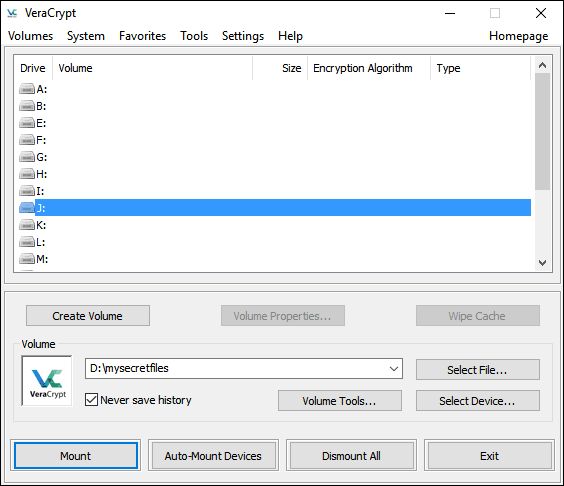
Task: Open the Tools menu
Action: (x=194, y=36)
